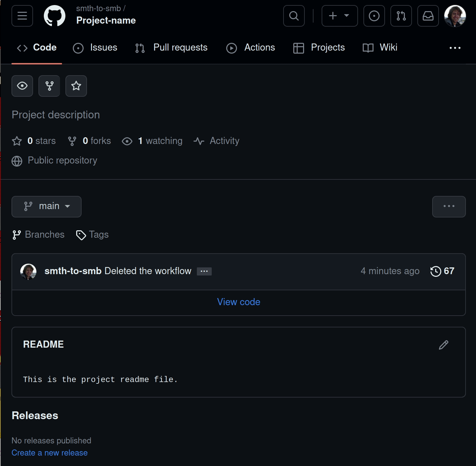Toggle watching with the eye icon

click(22, 86)
